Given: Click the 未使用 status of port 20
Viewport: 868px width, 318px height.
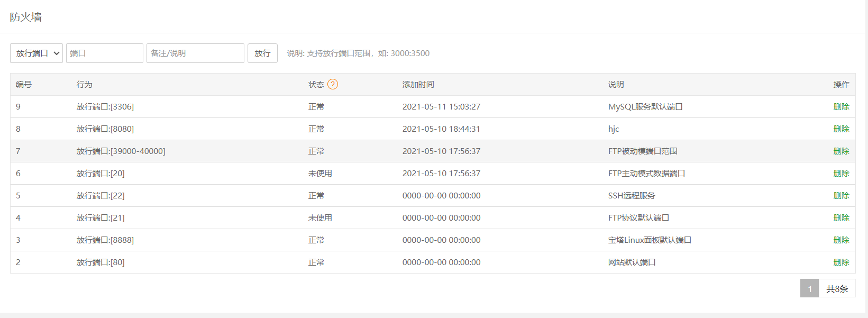Looking at the screenshot, I should click(x=320, y=174).
